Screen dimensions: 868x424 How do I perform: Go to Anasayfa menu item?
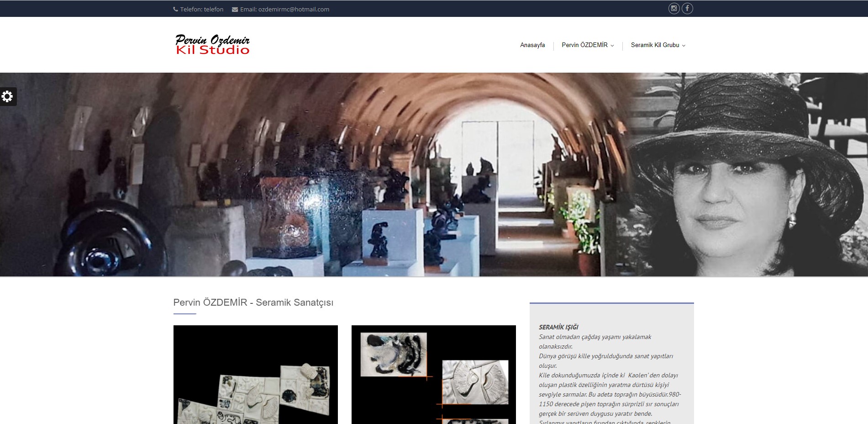pyautogui.click(x=532, y=45)
